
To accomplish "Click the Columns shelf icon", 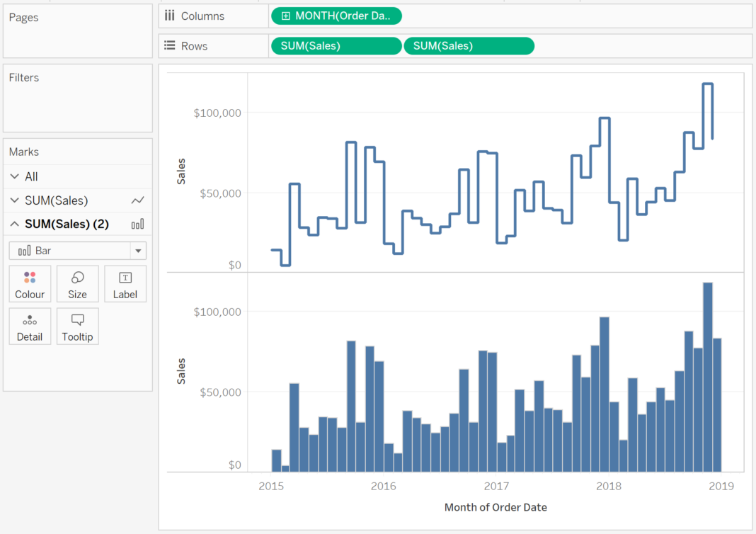I will 169,16.
